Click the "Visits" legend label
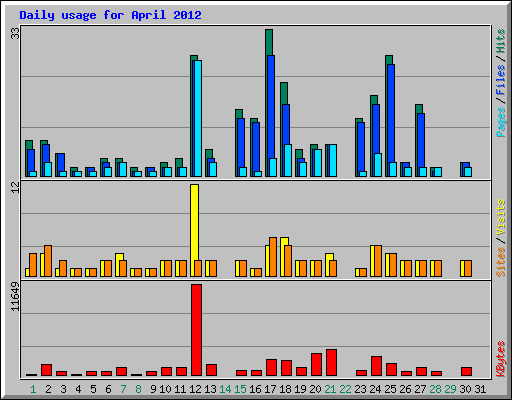Image resolution: width=512 pixels, height=400 pixels. [500, 217]
